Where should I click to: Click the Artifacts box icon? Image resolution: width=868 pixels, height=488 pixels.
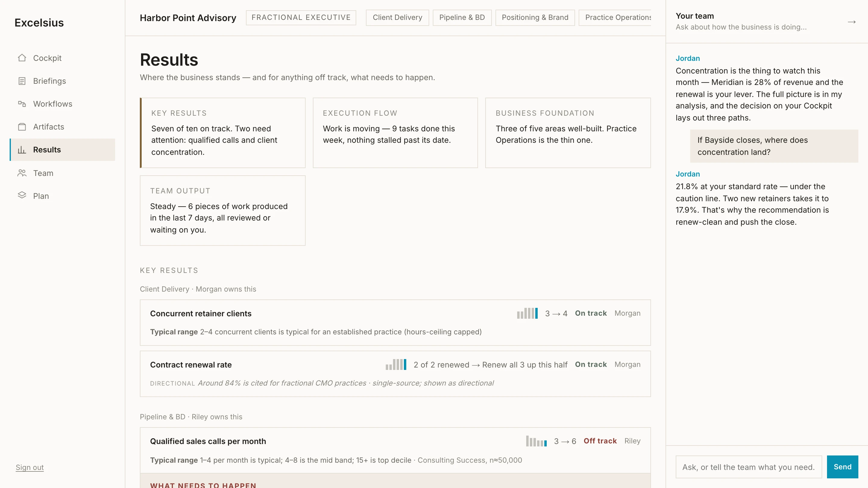coord(22,127)
